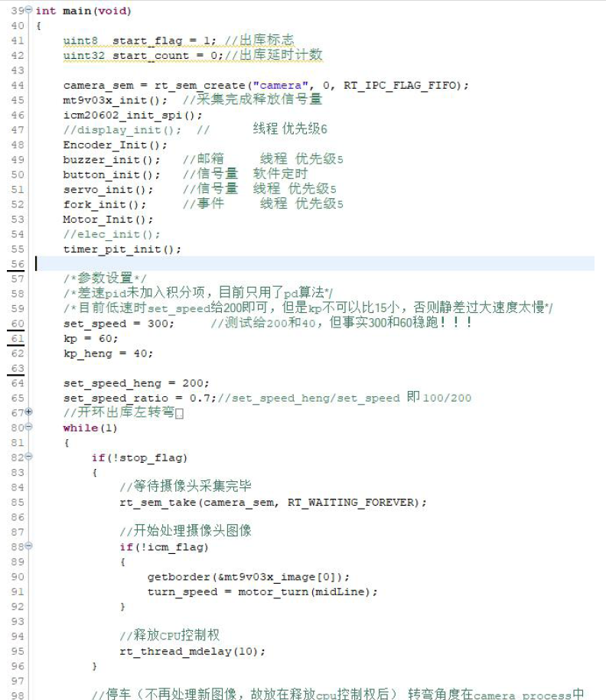The image size is (606, 700).
Task: Click the '//采集完成释放信号量' comment
Action: tap(252, 99)
